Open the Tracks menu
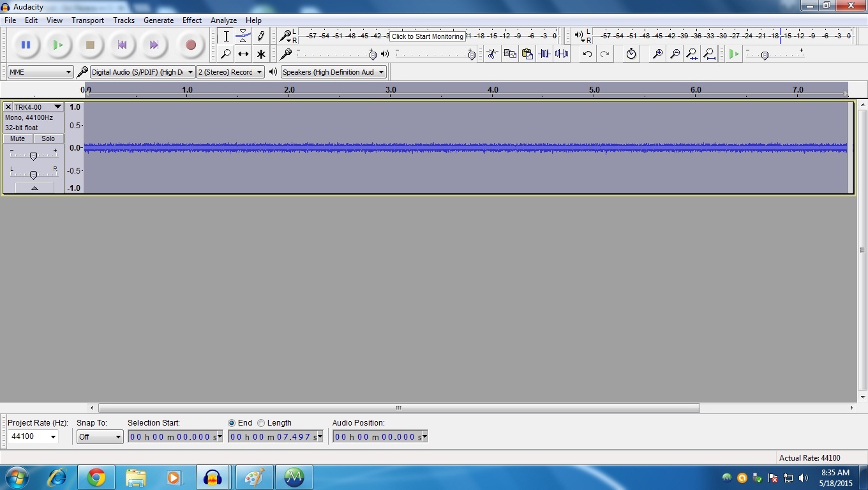 point(124,20)
